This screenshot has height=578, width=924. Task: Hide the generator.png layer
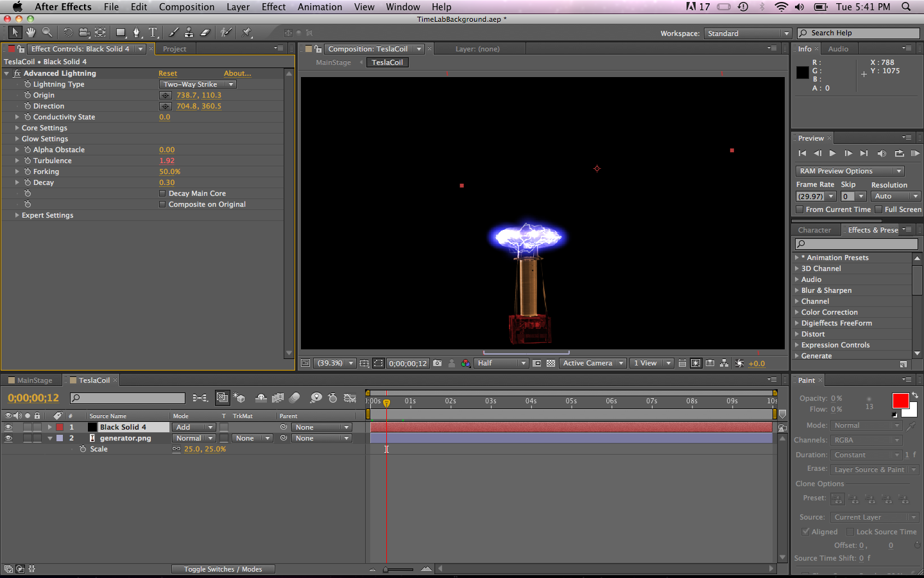tap(8, 438)
